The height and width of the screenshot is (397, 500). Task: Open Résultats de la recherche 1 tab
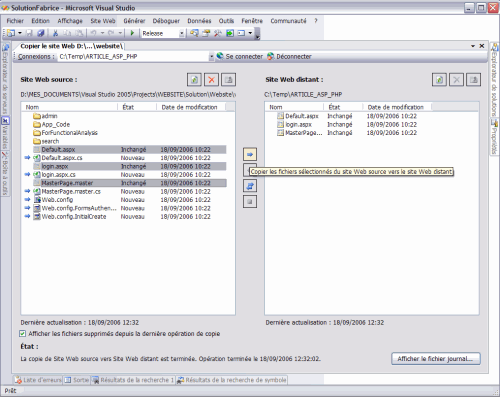click(x=133, y=380)
